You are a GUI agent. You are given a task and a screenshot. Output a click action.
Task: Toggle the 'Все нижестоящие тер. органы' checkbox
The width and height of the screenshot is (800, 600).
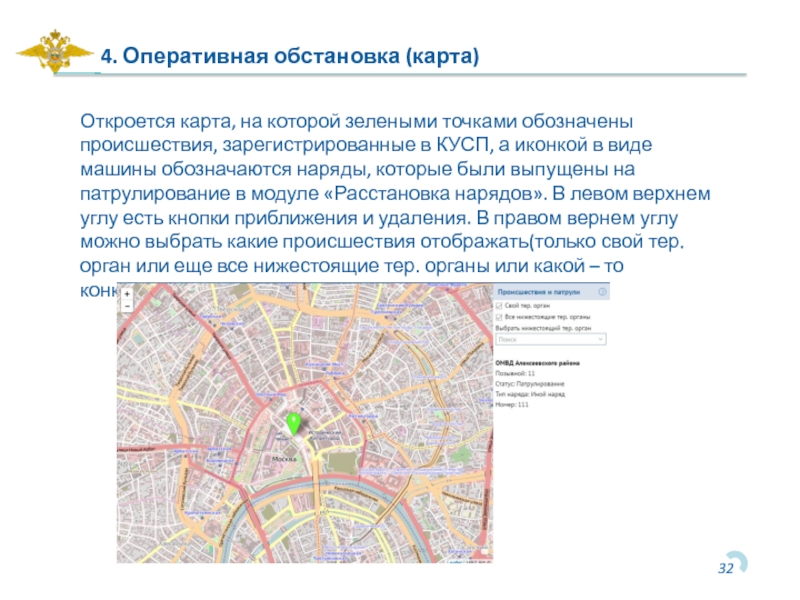(499, 317)
